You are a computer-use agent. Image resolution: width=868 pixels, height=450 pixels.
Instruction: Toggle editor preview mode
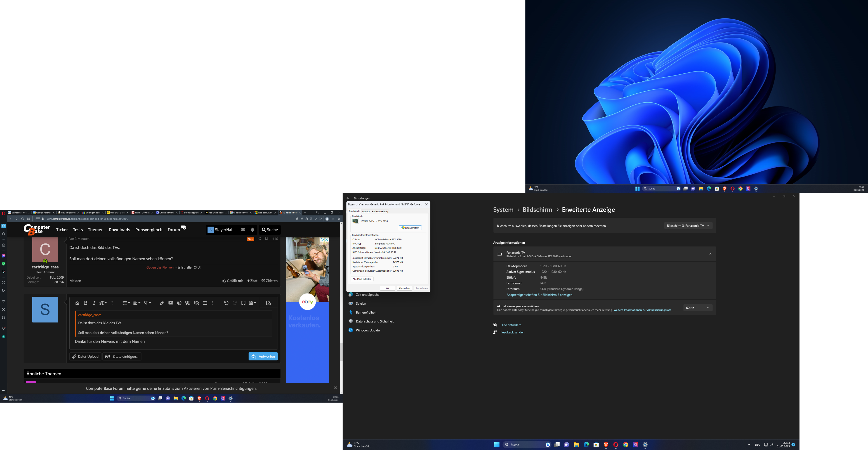tap(269, 303)
